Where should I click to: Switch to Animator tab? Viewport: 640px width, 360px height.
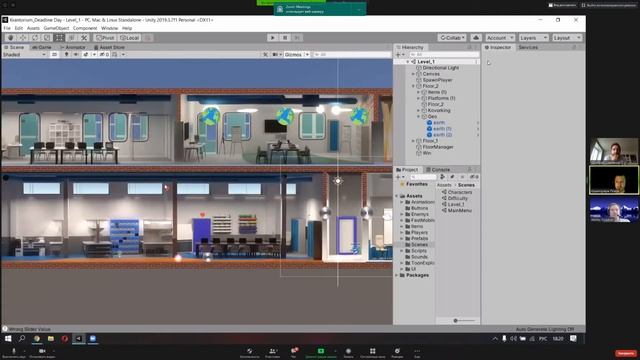coord(73,47)
